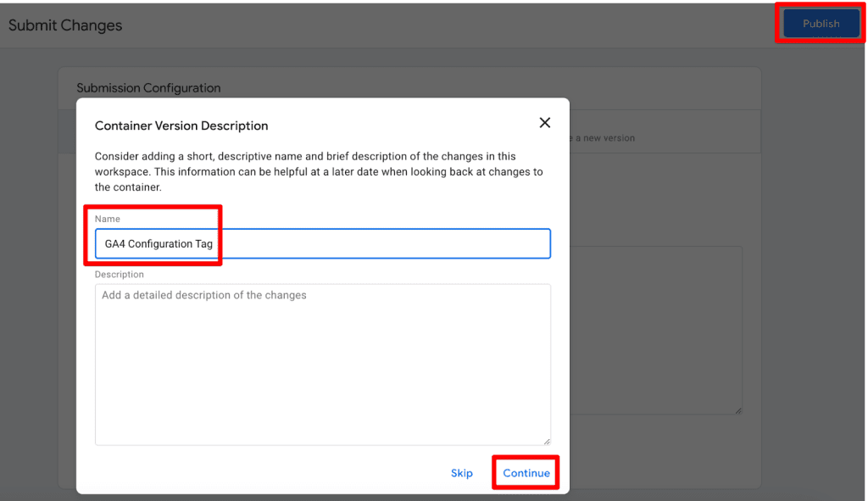Focus the Name field label above the input
The width and height of the screenshot is (868, 501).
click(x=107, y=219)
